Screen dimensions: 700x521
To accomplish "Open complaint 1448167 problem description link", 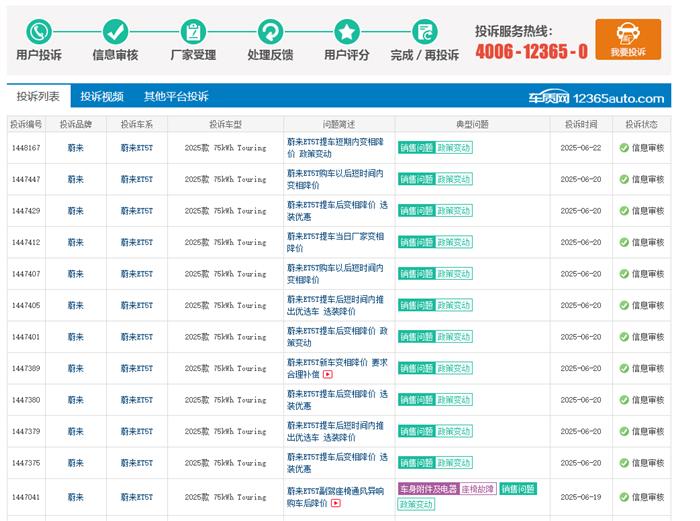I will tap(335, 148).
